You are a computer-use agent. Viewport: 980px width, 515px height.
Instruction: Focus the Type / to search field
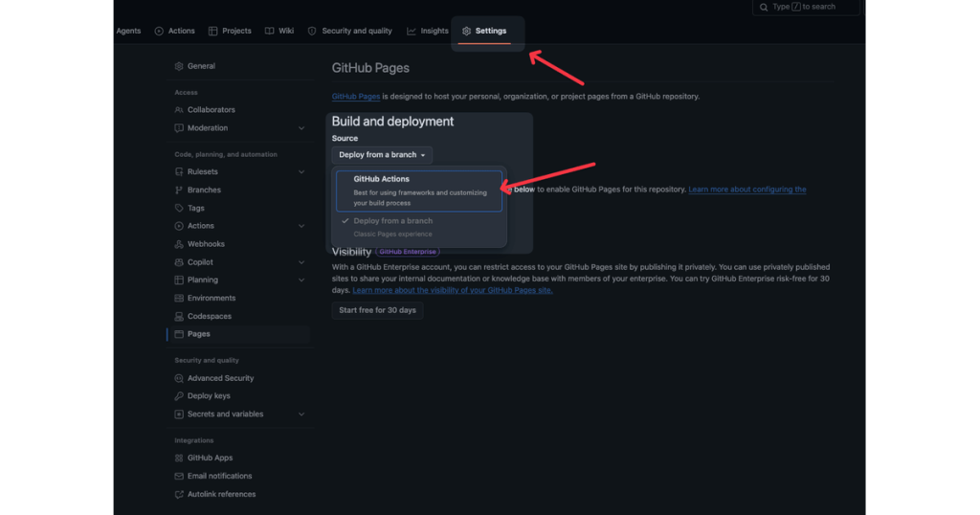click(x=806, y=7)
